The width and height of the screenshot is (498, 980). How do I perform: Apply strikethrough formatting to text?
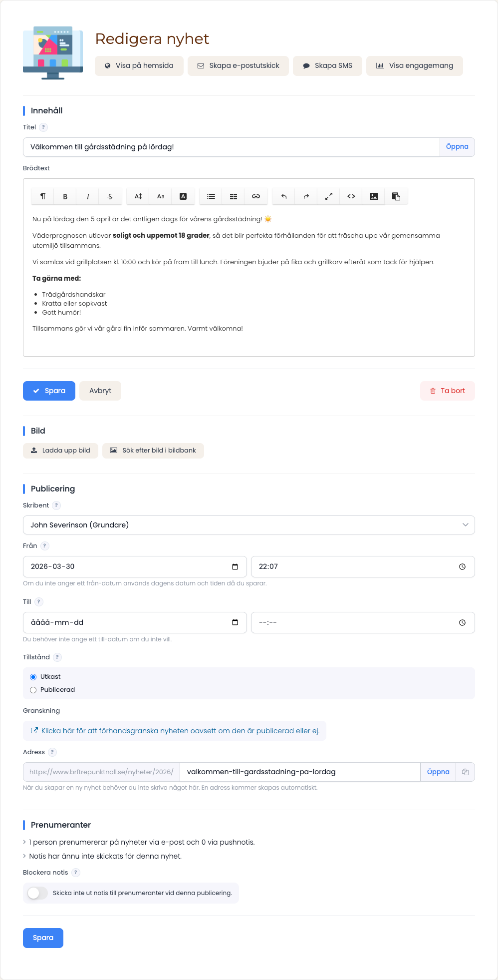click(110, 196)
